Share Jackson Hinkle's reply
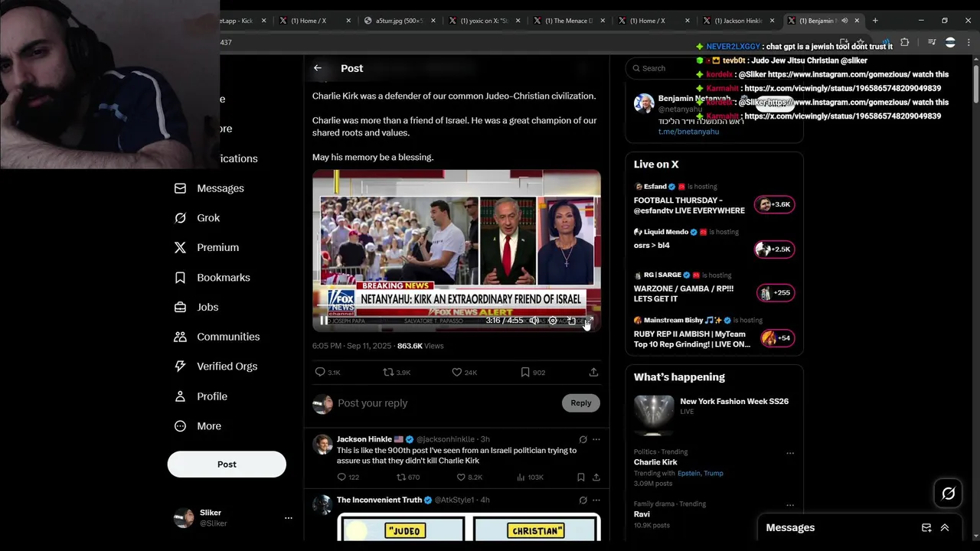The height and width of the screenshot is (551, 980). [596, 478]
